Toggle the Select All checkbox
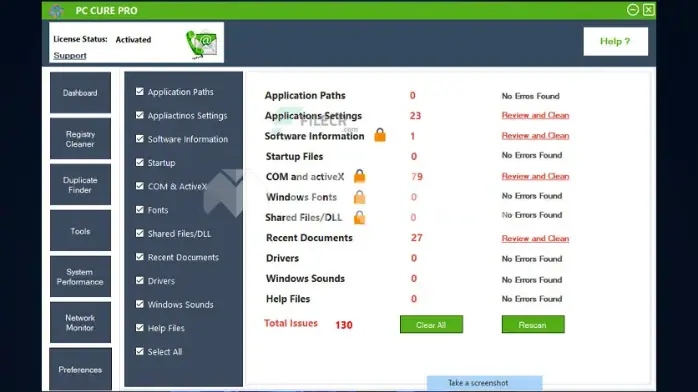 tap(140, 351)
